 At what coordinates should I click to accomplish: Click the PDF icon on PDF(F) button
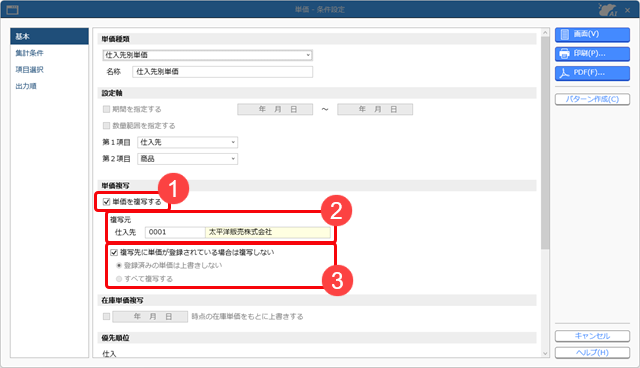click(564, 73)
